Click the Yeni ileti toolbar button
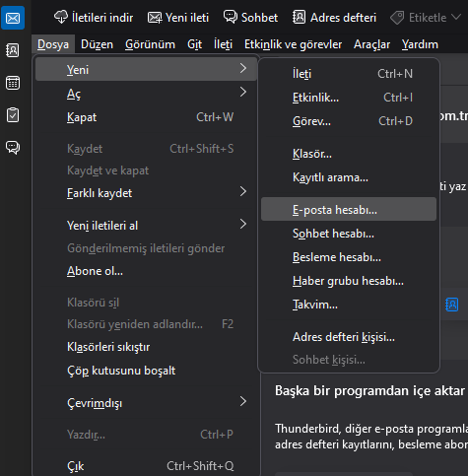Screen dimensions: 468x476 (x=178, y=18)
